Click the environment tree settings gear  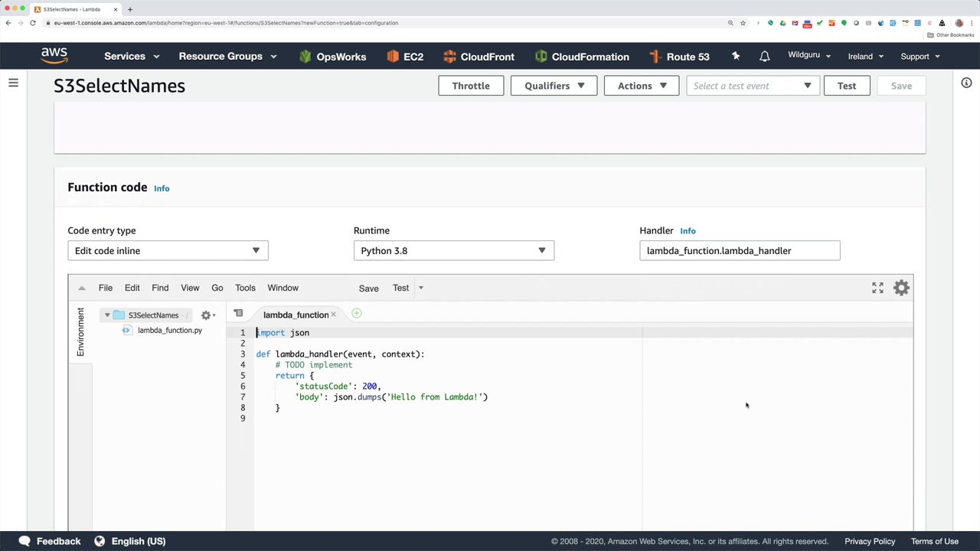click(x=206, y=315)
